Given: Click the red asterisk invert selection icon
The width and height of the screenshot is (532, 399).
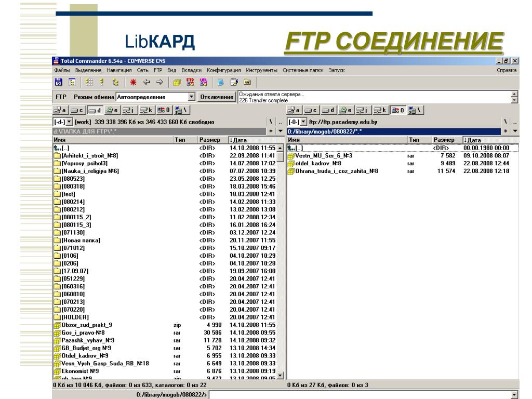Looking at the screenshot, I should tap(133, 82).
